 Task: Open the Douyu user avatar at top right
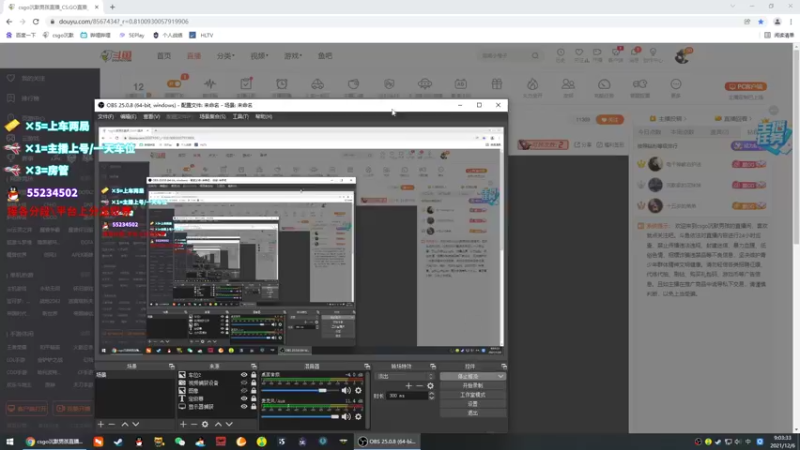683,56
